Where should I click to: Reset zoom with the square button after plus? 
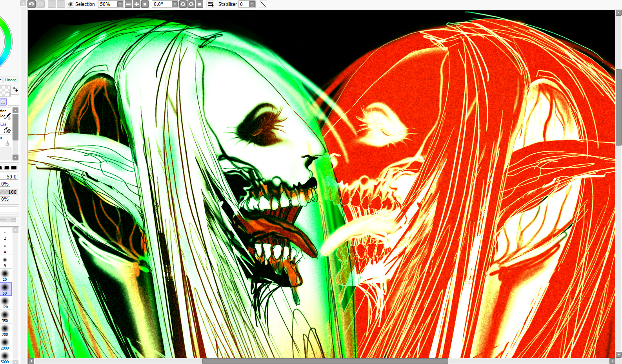(x=145, y=4)
